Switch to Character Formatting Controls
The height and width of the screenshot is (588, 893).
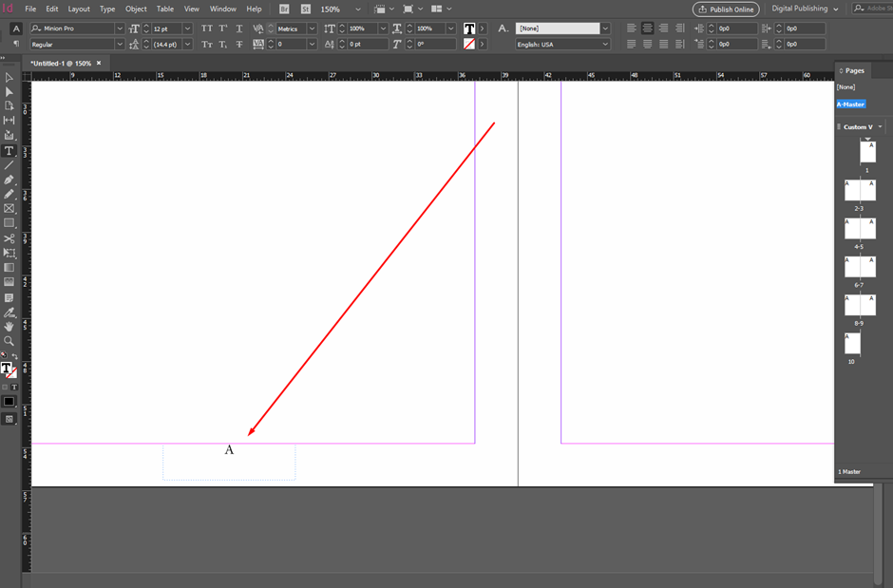(x=16, y=28)
